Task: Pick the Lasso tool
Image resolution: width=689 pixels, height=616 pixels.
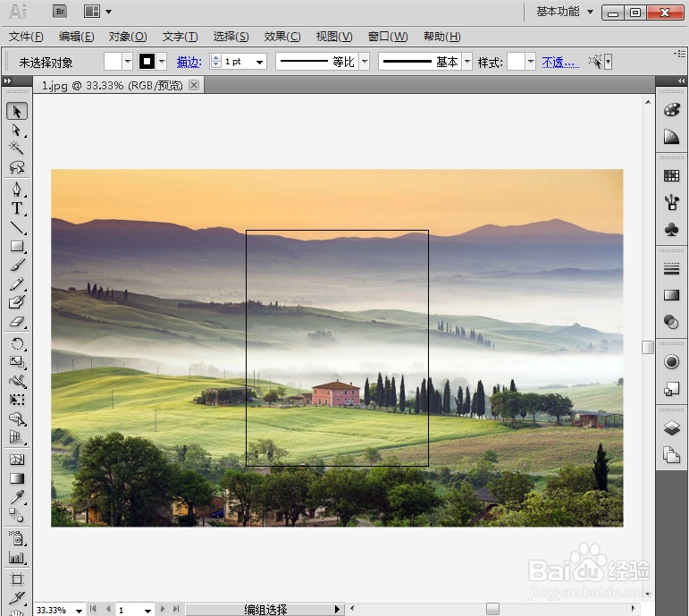Action: click(17, 167)
